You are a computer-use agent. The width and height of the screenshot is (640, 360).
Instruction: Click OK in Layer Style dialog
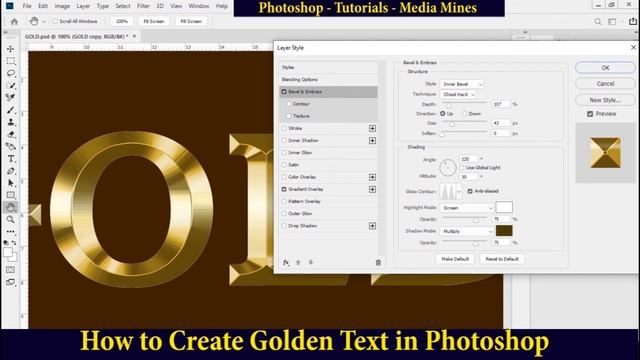[605, 68]
